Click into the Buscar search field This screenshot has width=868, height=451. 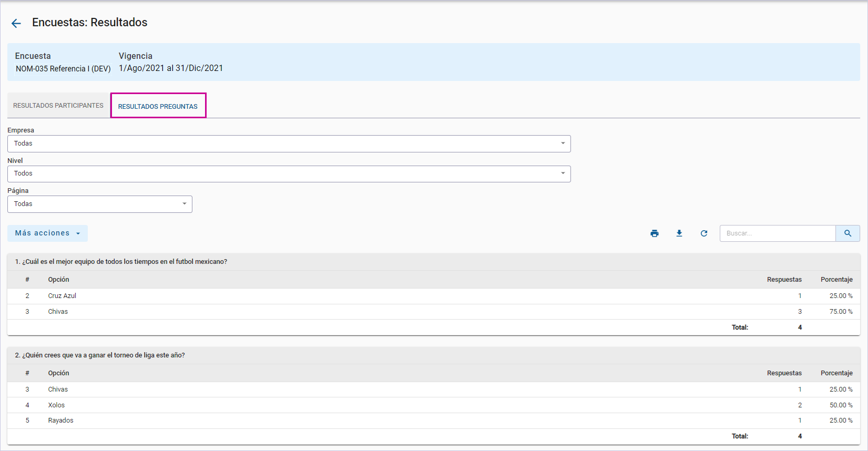(x=777, y=233)
